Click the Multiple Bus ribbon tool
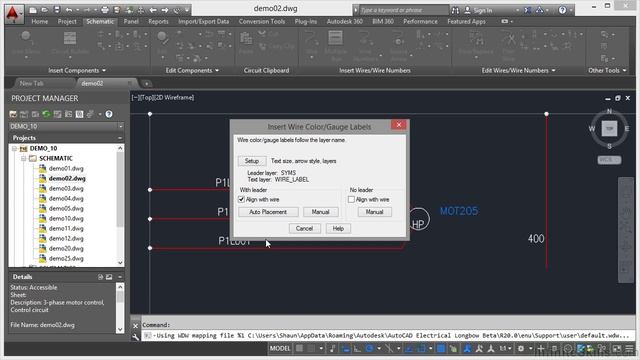 point(335,44)
